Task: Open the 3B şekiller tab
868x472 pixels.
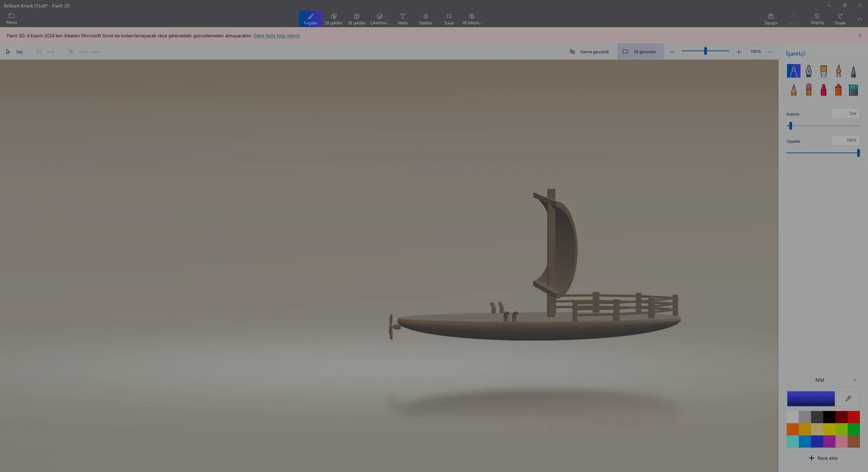Action: click(356, 19)
